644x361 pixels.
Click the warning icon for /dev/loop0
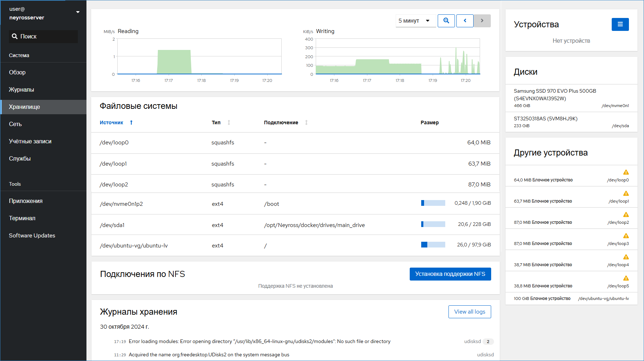pyautogui.click(x=626, y=172)
